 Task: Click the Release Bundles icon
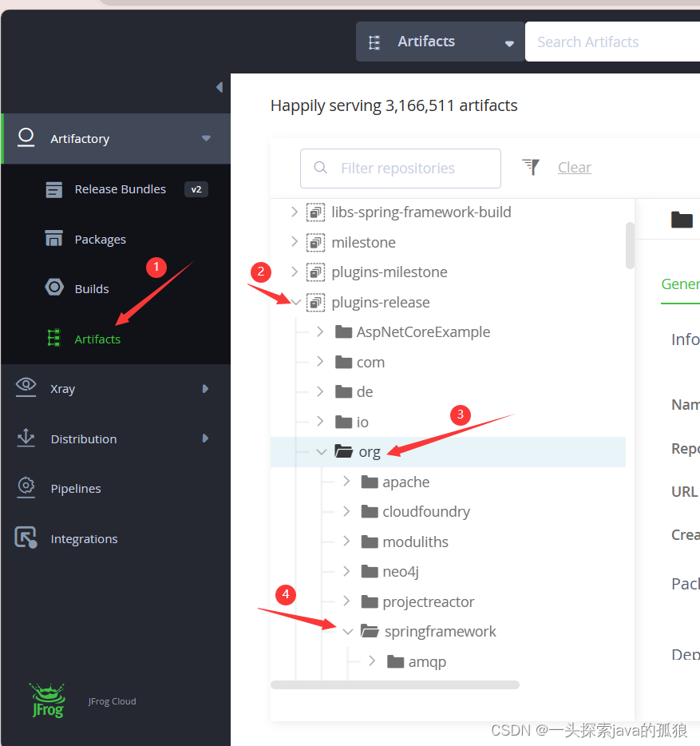[x=53, y=189]
